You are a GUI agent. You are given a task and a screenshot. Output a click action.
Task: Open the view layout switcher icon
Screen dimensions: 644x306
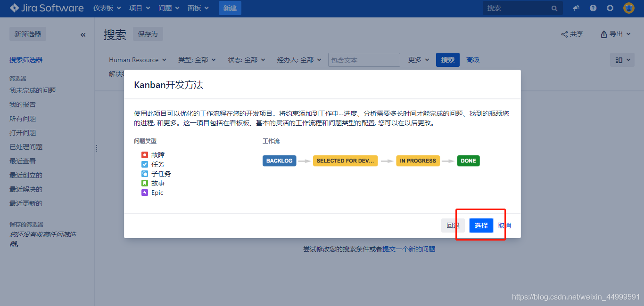[622, 60]
